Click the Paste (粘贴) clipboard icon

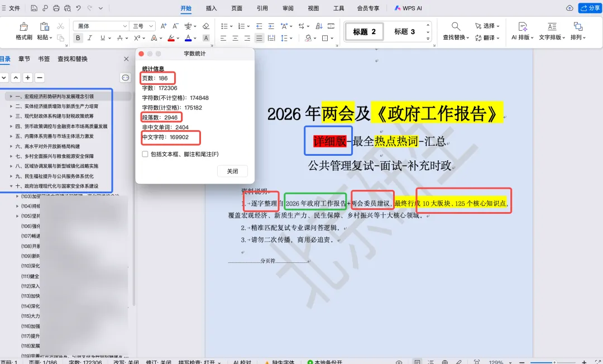pyautogui.click(x=44, y=27)
